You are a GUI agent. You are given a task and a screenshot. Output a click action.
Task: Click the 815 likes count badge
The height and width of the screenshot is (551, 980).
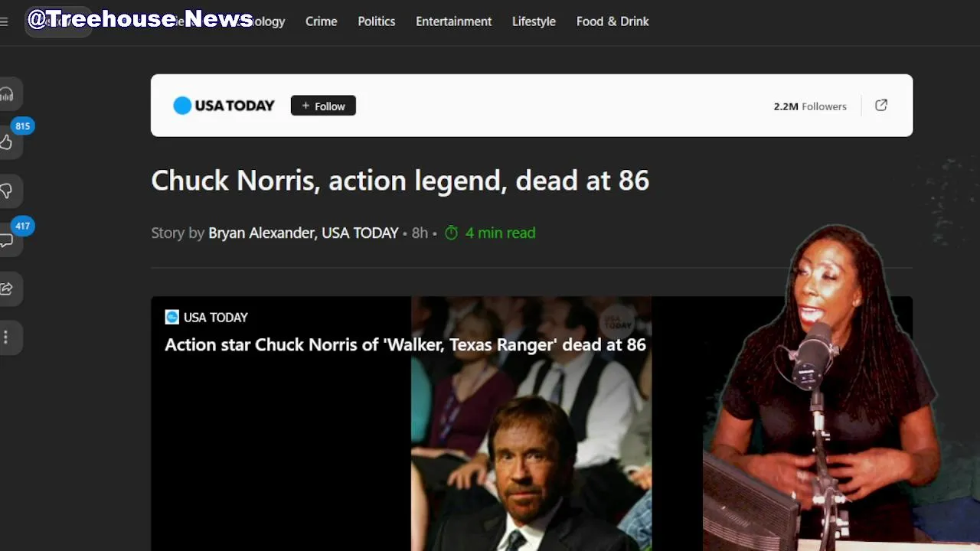coord(22,126)
